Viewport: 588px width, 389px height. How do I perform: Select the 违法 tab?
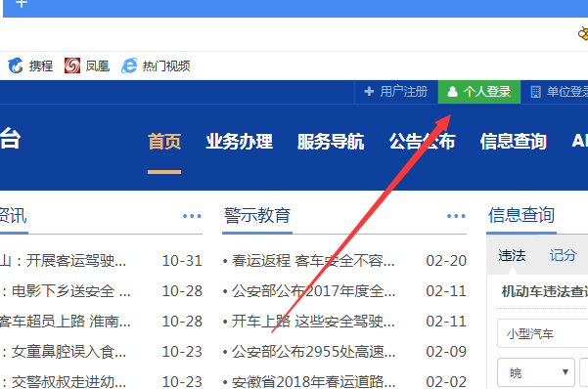tap(512, 255)
